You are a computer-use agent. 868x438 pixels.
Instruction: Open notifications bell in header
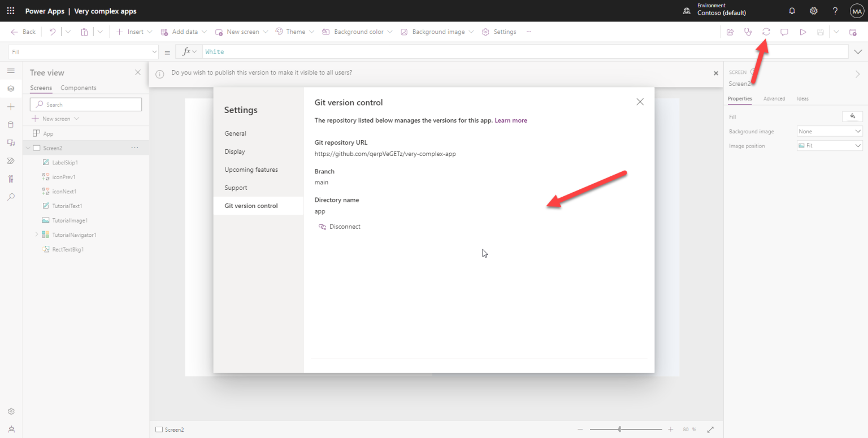(x=792, y=11)
